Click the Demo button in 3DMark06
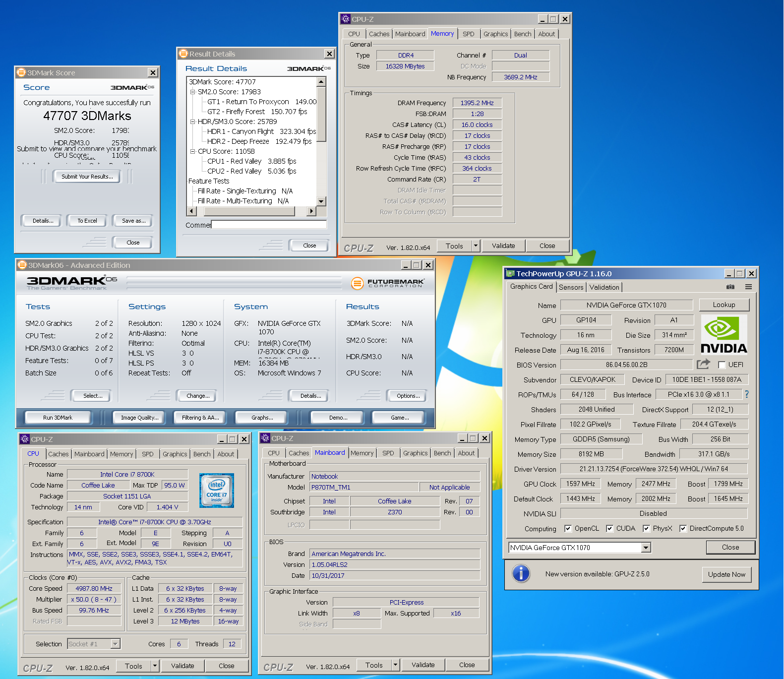 coord(338,418)
